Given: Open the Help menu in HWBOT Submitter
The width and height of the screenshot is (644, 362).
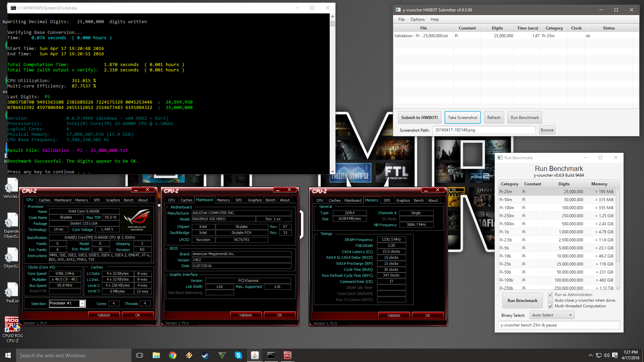Looking at the screenshot, I should tap(435, 19).
